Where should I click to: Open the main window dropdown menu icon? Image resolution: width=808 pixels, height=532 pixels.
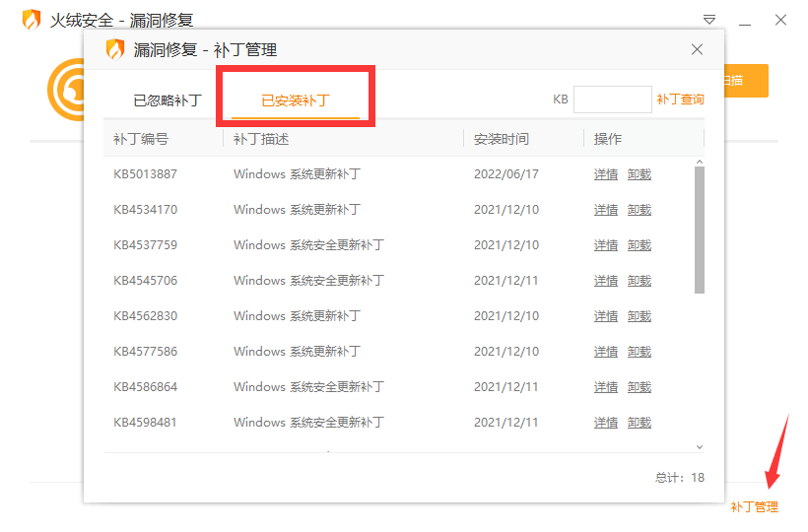(x=709, y=20)
